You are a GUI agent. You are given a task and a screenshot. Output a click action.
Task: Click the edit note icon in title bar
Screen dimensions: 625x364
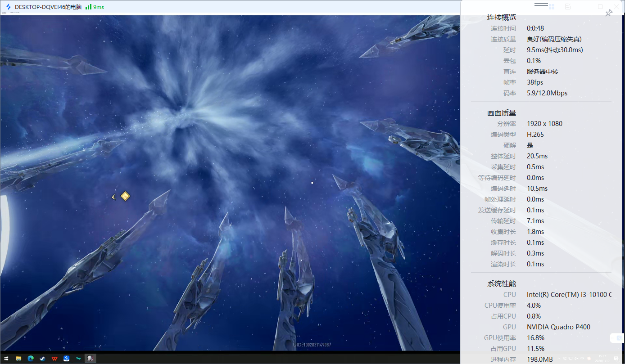[568, 7]
